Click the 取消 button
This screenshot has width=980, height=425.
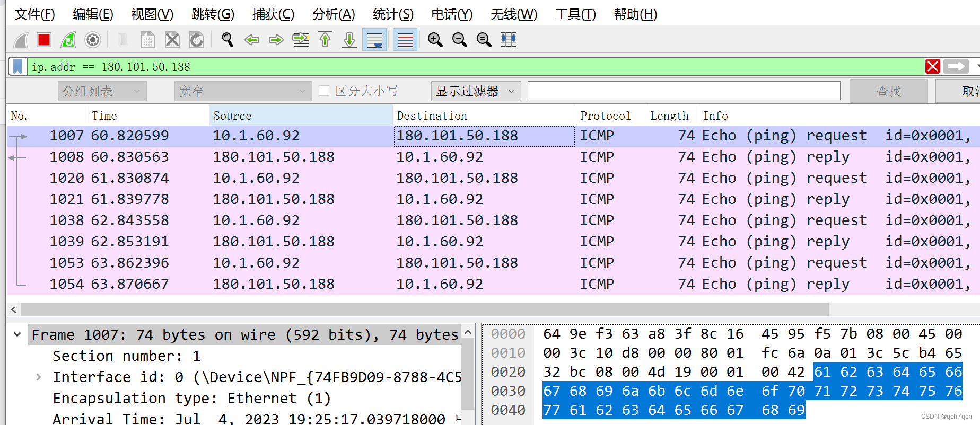pos(958,92)
